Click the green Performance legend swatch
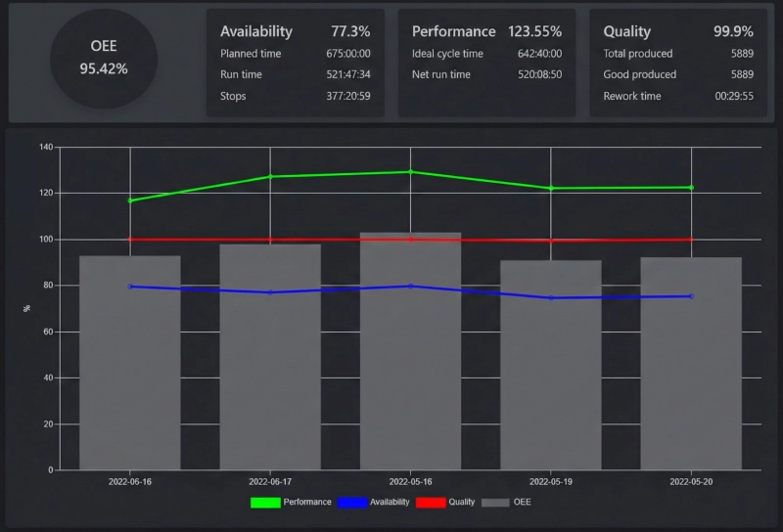The width and height of the screenshot is (783, 532). pyautogui.click(x=264, y=503)
